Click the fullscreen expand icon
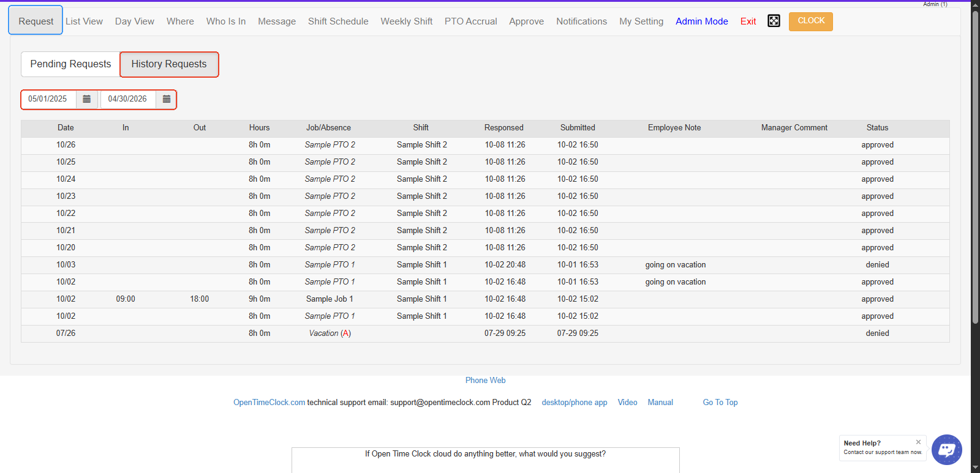This screenshot has height=473, width=980. (x=774, y=21)
